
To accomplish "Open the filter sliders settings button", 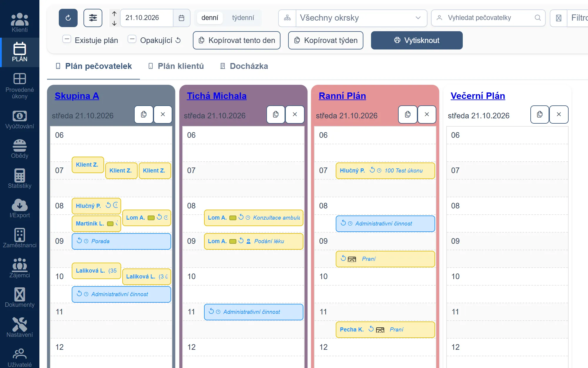I will pos(93,18).
